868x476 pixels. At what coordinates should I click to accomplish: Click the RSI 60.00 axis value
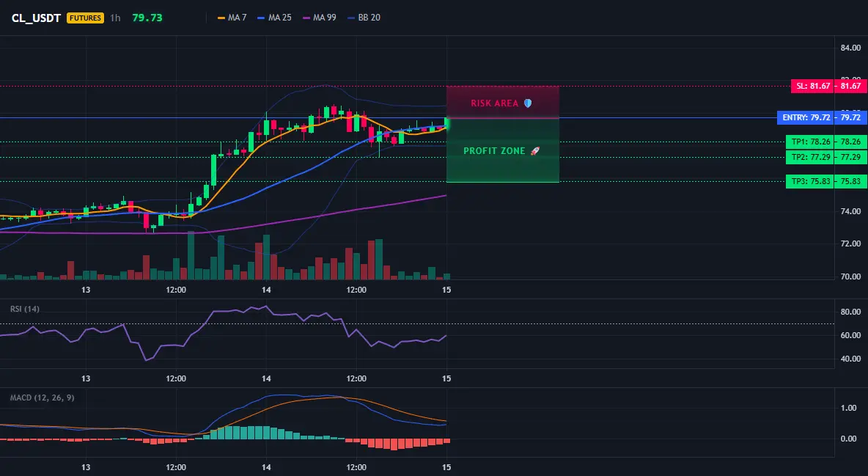[x=850, y=335]
